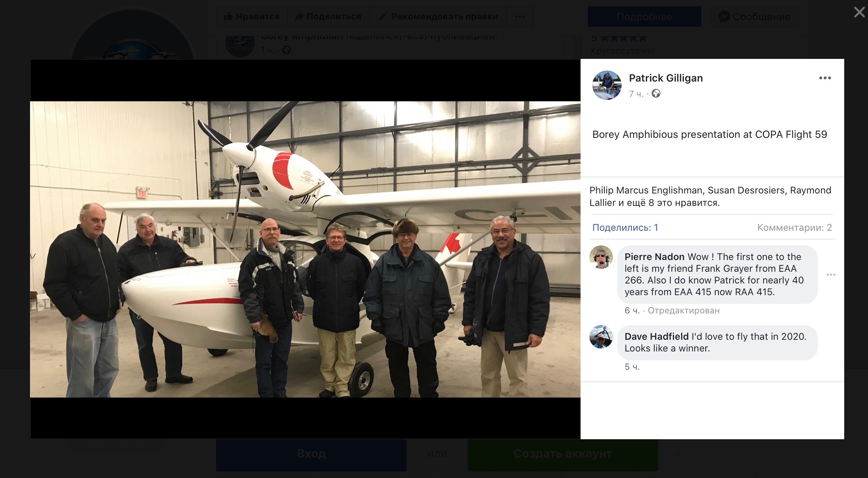Image resolution: width=868 pixels, height=478 pixels.
Task: Show shares via Поделились: 1
Action: point(625,227)
